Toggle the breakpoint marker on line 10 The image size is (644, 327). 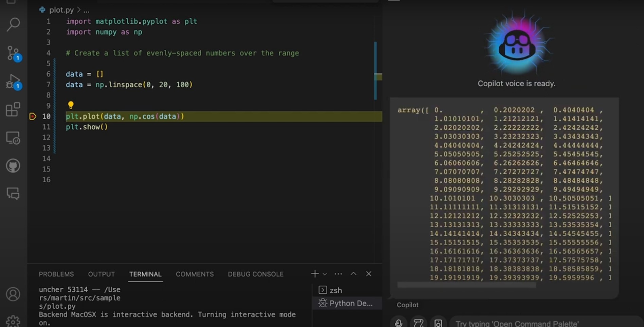click(33, 116)
